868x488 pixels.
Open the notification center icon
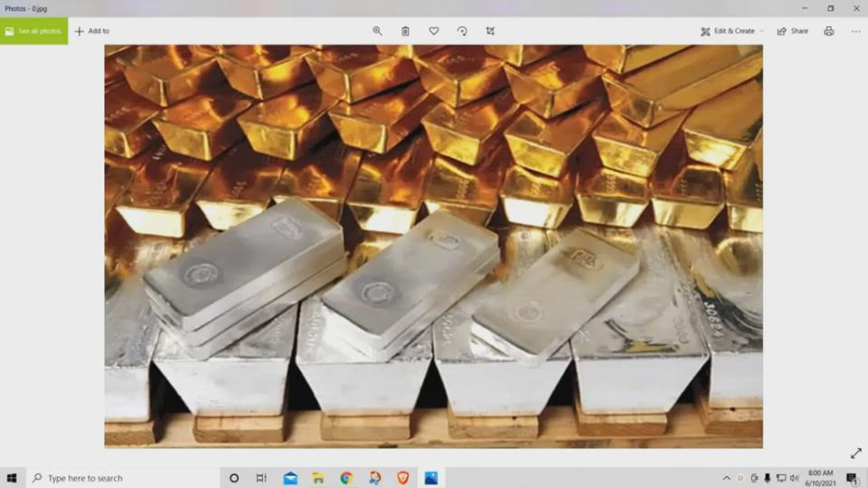[852, 478]
